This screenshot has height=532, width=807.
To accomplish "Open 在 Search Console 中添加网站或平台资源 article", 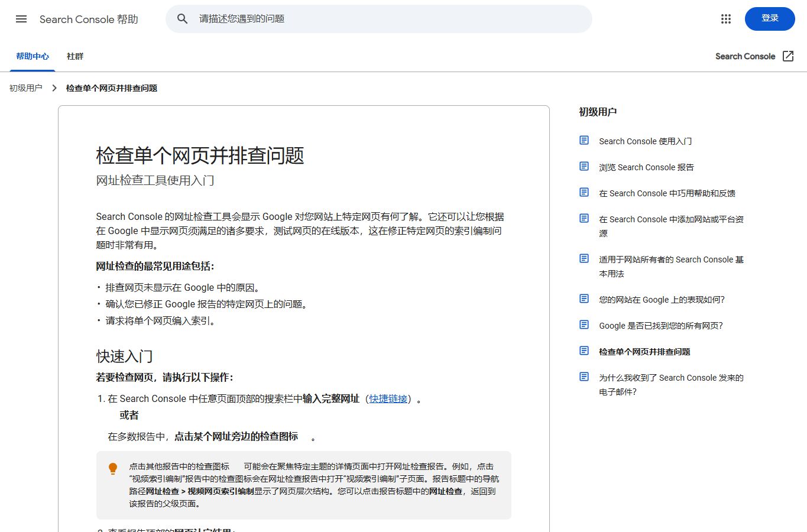I will click(x=671, y=226).
